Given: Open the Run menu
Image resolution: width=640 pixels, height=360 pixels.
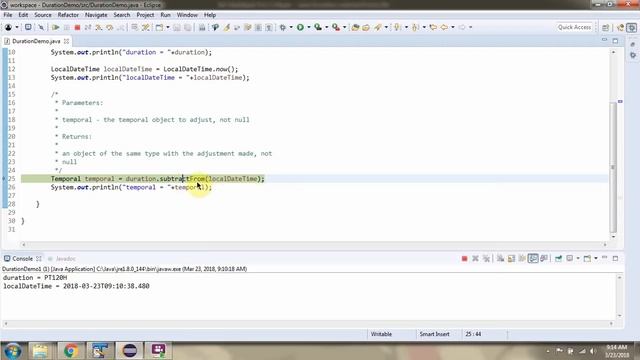Looking at the screenshot, I should point(165,15).
